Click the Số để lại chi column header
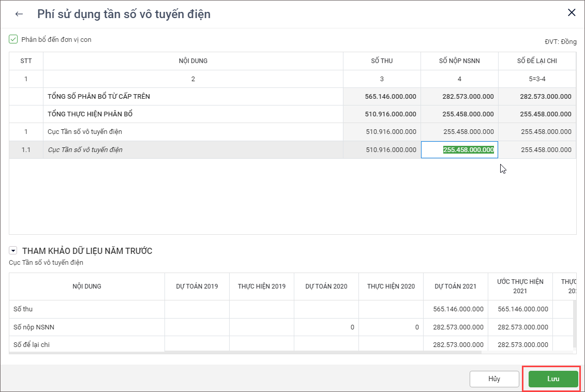This screenshot has width=585, height=392. (x=537, y=61)
